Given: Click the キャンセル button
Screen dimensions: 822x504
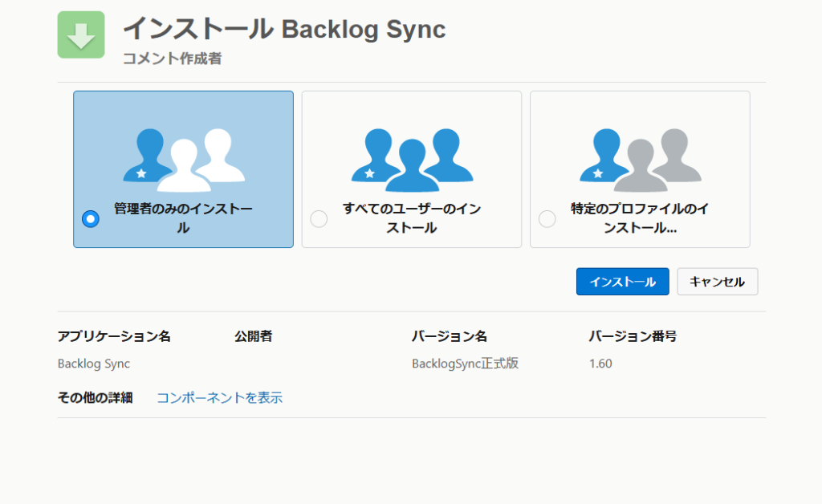Looking at the screenshot, I should pos(717,282).
